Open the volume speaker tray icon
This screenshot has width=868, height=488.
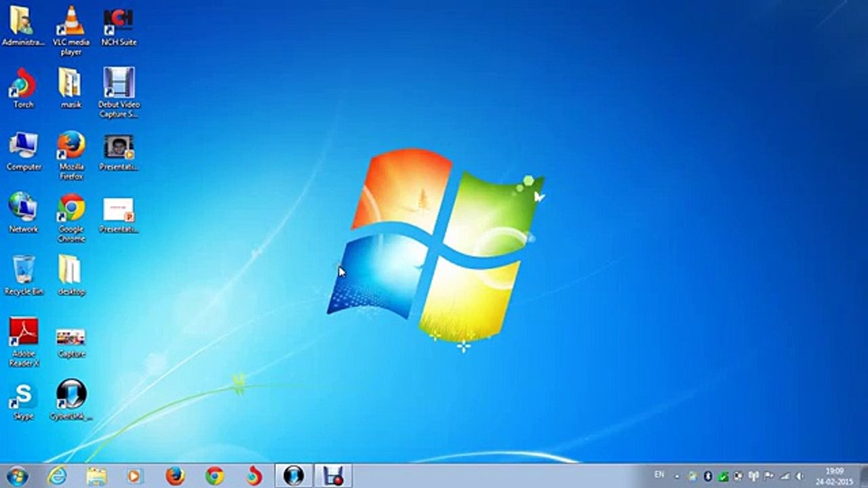tap(800, 476)
